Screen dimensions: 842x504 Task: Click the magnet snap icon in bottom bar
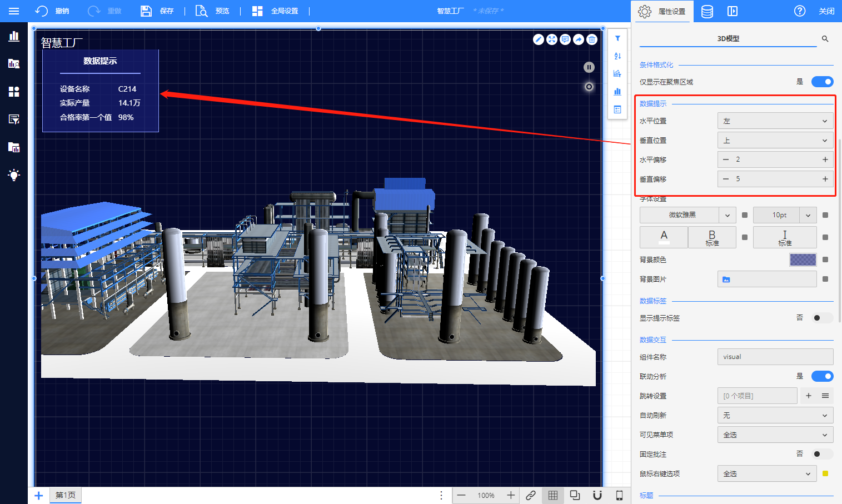[597, 495]
